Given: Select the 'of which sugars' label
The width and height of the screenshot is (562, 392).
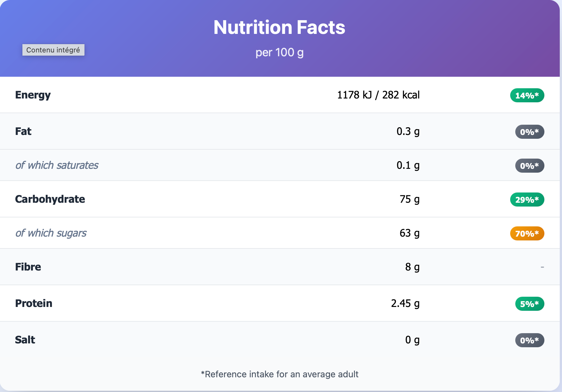Looking at the screenshot, I should pos(51,233).
